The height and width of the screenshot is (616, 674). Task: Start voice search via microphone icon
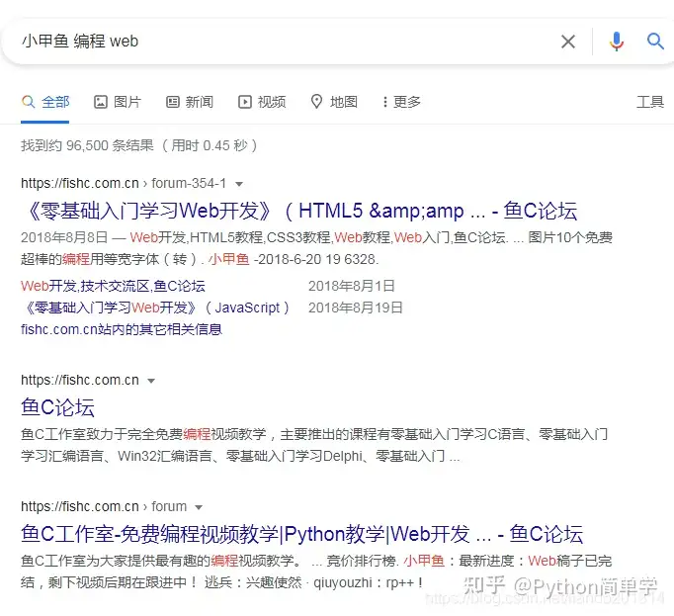point(616,42)
